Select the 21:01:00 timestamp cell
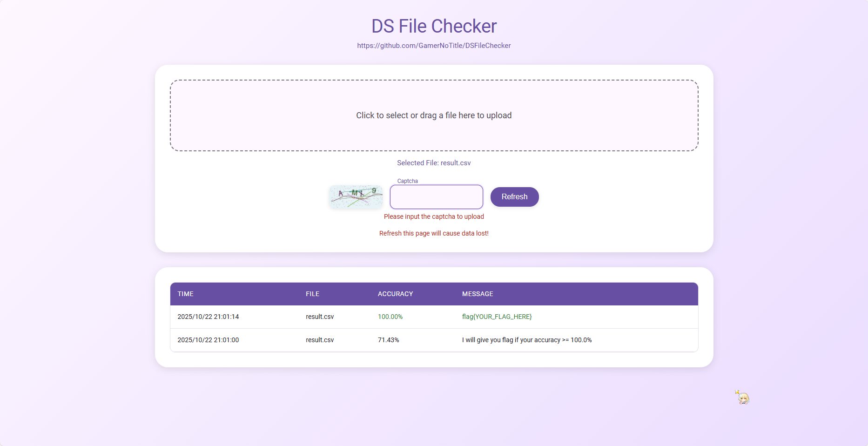This screenshot has height=446, width=868. coord(208,340)
